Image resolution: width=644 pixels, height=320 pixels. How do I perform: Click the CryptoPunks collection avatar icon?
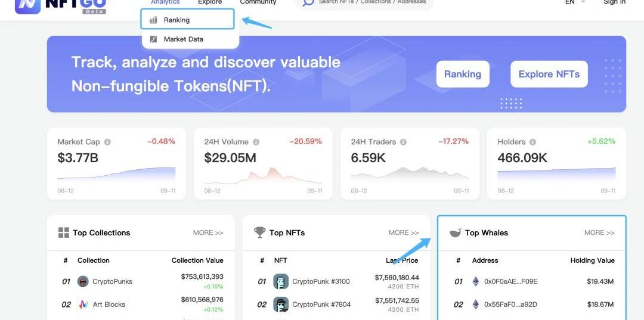(x=83, y=282)
